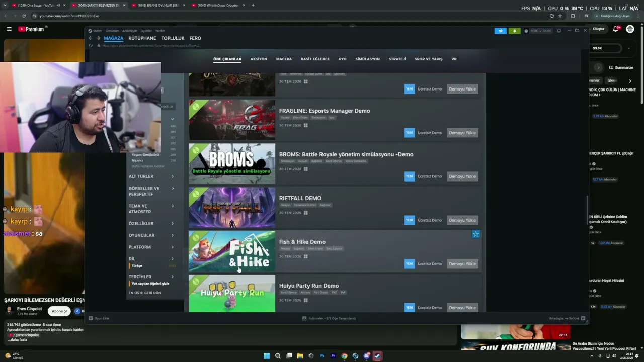644x362 pixels.
Task: Install the RIFTFALL demo
Action: pos(462,220)
